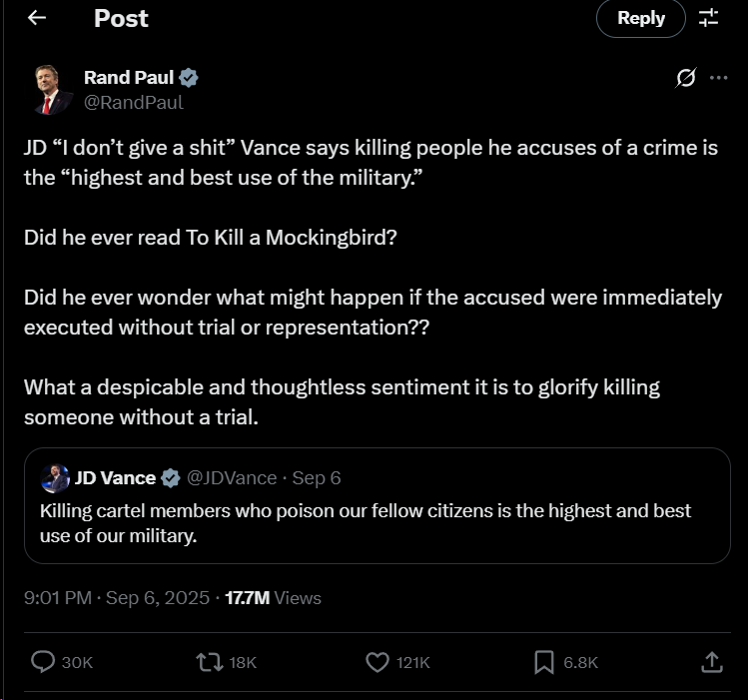Click the back arrow icon
The image size is (748, 700).
(x=37, y=18)
